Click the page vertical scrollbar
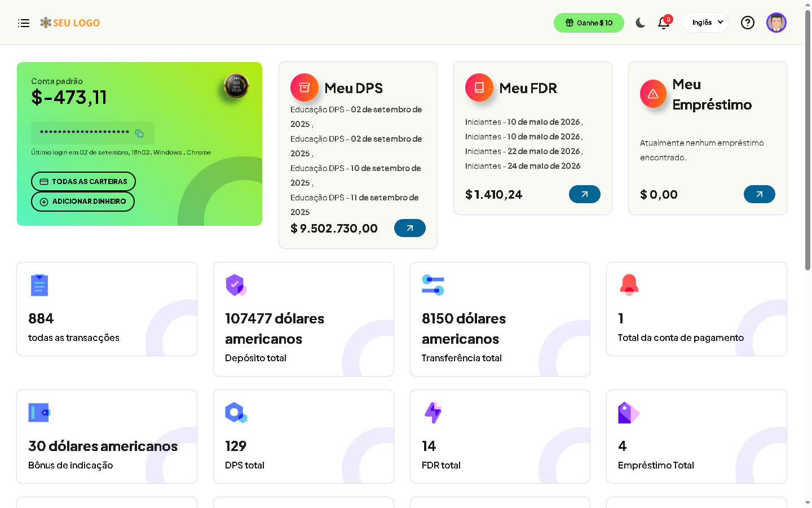The width and height of the screenshot is (812, 508). coord(807,141)
